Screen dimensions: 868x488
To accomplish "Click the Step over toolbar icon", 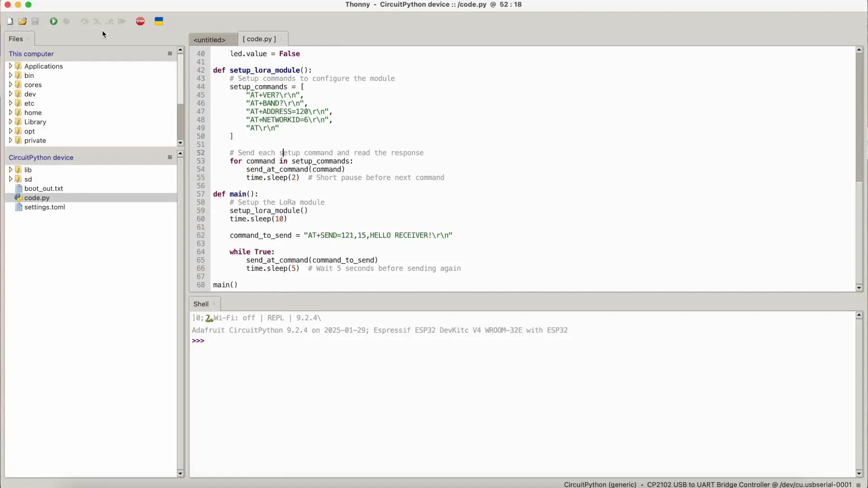I will tap(85, 22).
